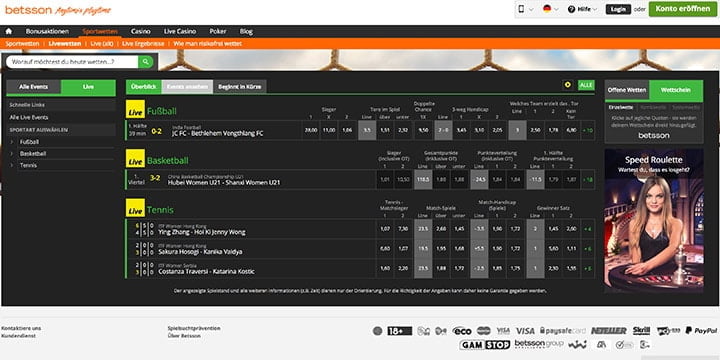
Task: Show the Offene Wetten panel
Action: pyautogui.click(x=627, y=90)
